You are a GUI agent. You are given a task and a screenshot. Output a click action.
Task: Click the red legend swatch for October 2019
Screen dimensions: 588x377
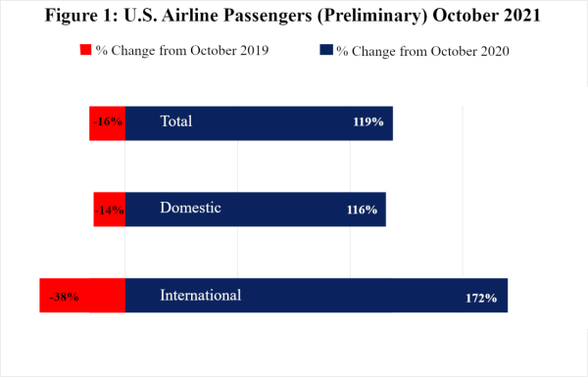[85, 50]
